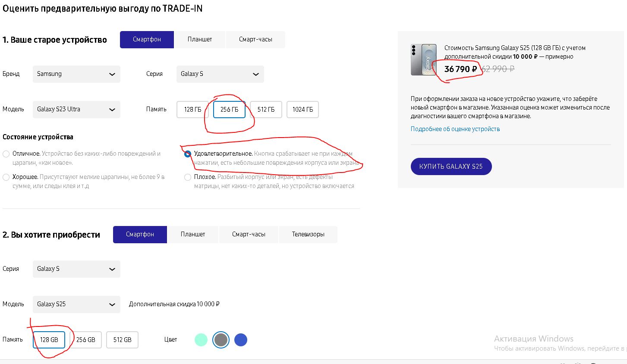Select 128 ГБ memory for old device
This screenshot has width=627, height=364.
tap(192, 110)
